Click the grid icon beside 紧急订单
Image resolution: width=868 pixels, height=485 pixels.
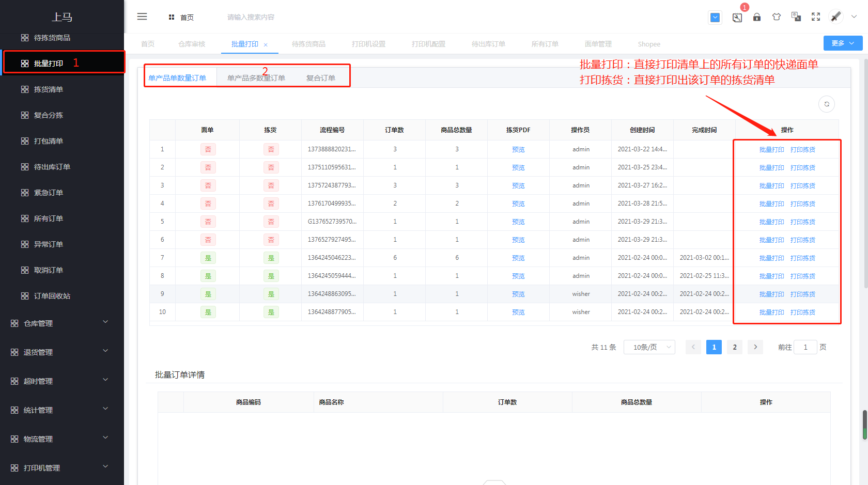click(x=25, y=193)
